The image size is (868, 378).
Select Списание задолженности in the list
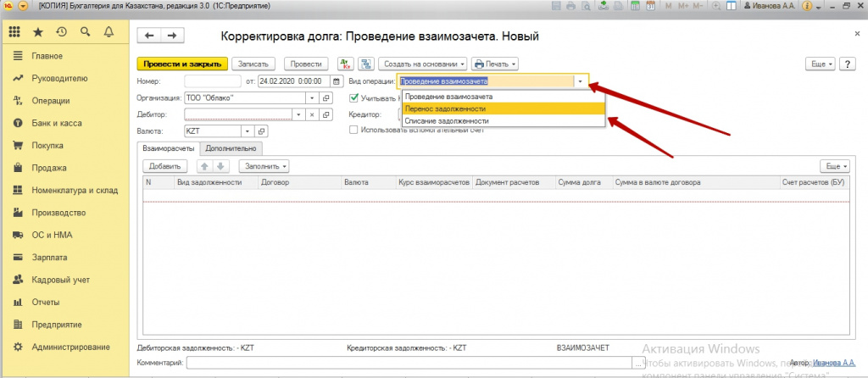coord(504,120)
